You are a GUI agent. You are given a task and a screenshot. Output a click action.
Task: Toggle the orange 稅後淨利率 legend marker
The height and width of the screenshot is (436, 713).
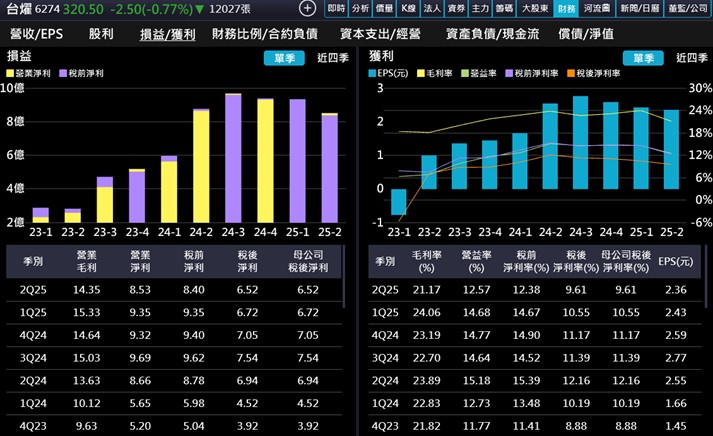click(570, 75)
